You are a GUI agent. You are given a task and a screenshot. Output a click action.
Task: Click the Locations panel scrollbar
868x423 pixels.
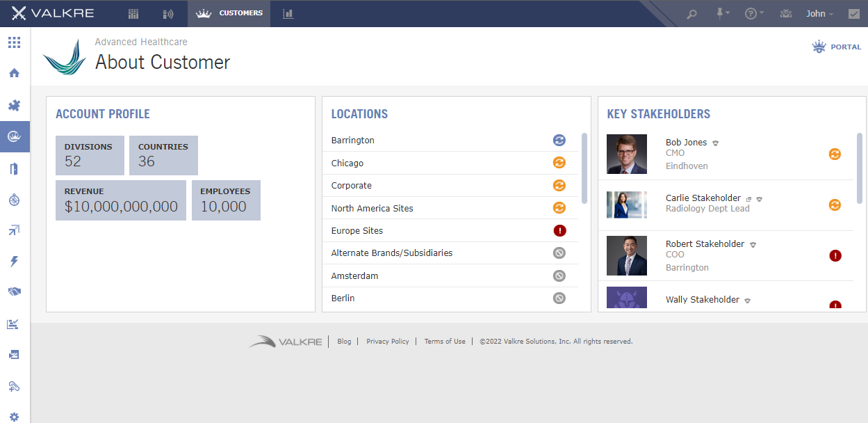(x=584, y=168)
